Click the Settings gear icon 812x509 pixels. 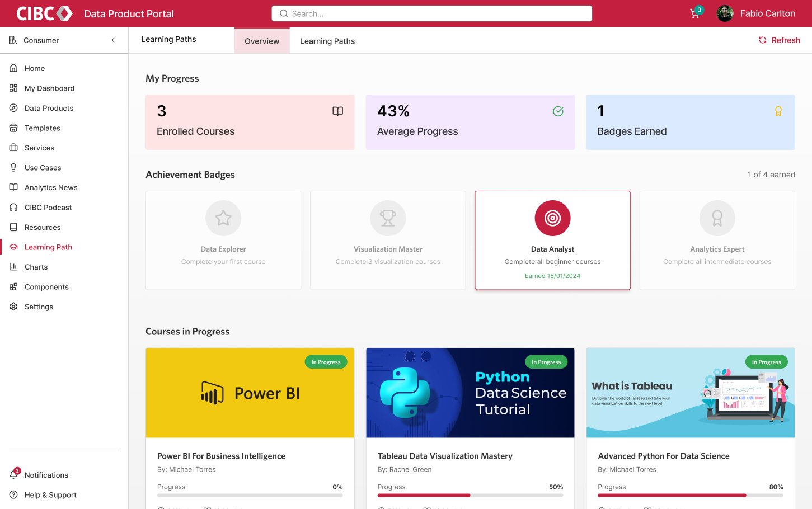[13, 307]
